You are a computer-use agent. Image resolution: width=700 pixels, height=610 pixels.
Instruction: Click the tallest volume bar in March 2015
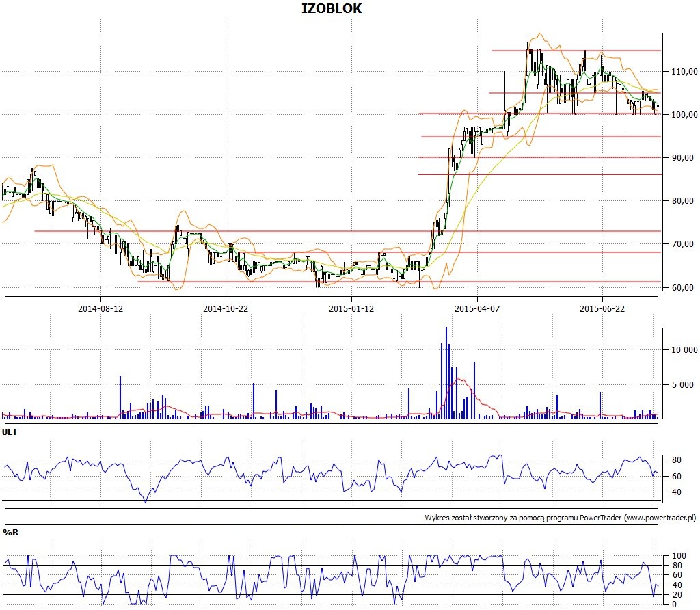click(446, 373)
